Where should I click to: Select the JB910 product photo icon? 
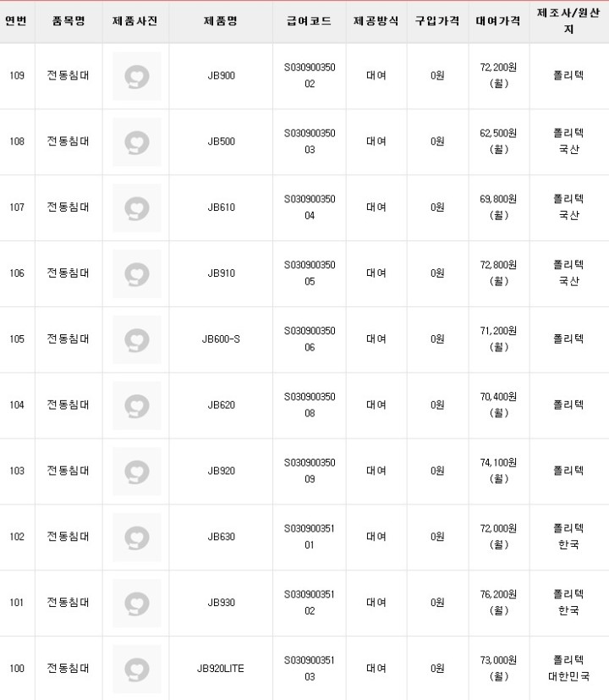coord(136,273)
